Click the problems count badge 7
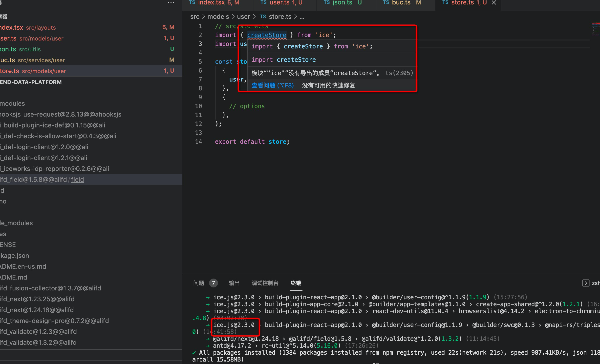Image resolution: width=600 pixels, height=364 pixels. point(213,283)
